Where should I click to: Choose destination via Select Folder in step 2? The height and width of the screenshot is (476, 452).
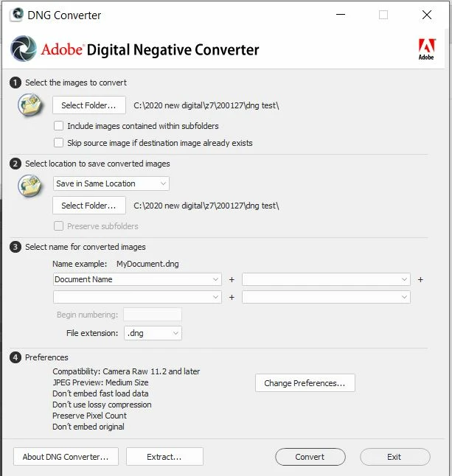89,206
